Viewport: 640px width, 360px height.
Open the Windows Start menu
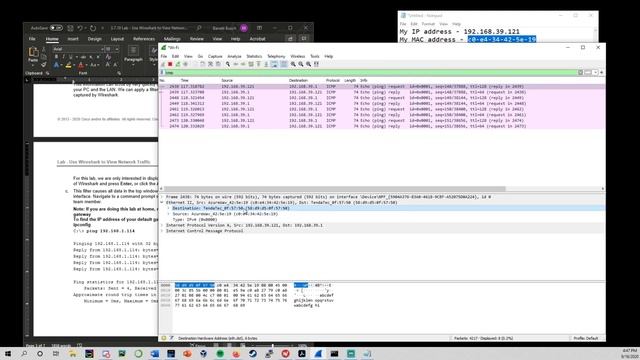8,353
